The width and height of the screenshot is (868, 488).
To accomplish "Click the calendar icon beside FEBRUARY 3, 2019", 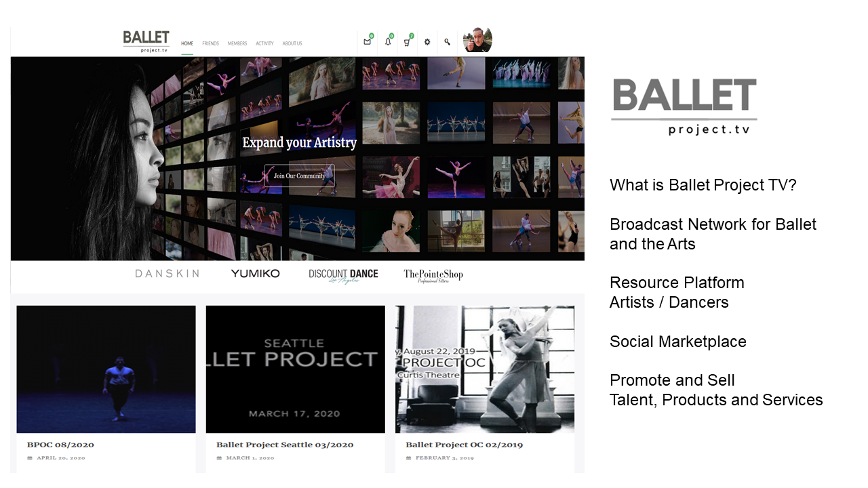I will (408, 458).
